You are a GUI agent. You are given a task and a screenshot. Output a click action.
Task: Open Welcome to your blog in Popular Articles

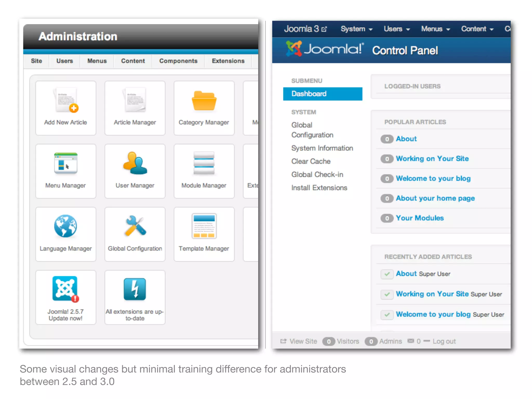pyautogui.click(x=433, y=178)
